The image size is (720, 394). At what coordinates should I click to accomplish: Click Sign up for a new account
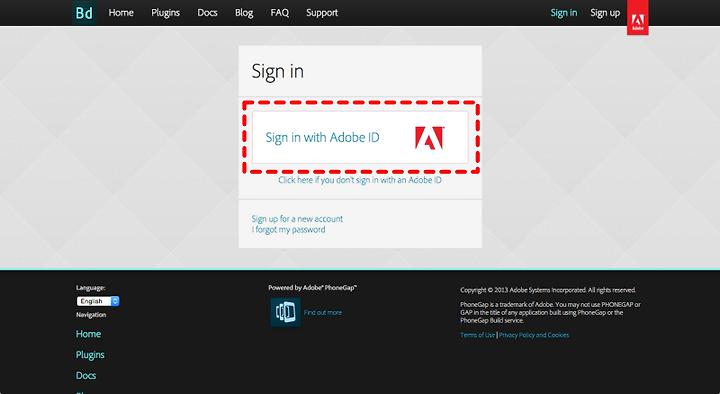(297, 219)
